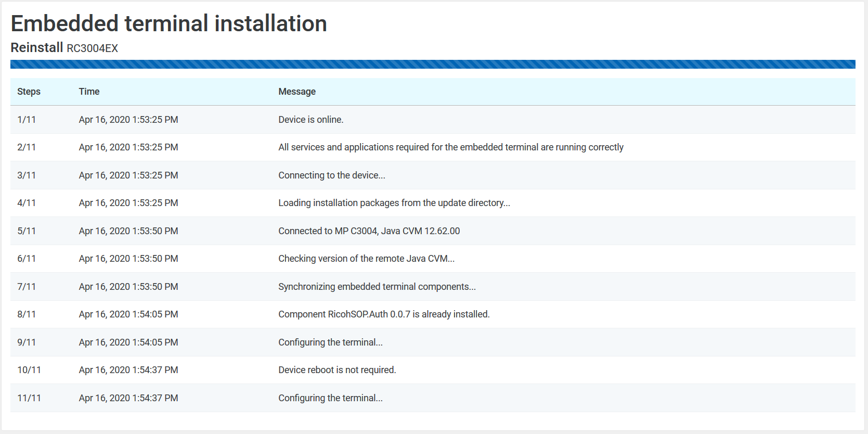Click step 9/11 'Configuring the terminal' message
This screenshot has height=434, width=868.
tap(330, 342)
